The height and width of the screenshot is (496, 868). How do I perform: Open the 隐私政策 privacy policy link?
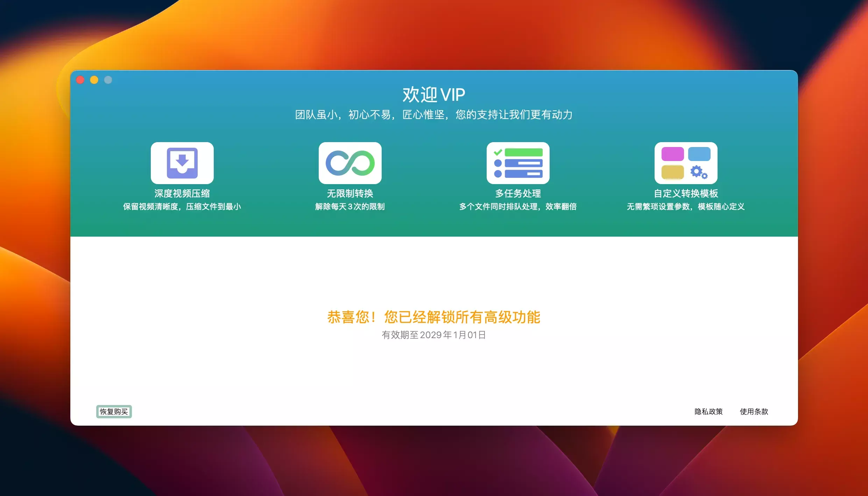[708, 411]
